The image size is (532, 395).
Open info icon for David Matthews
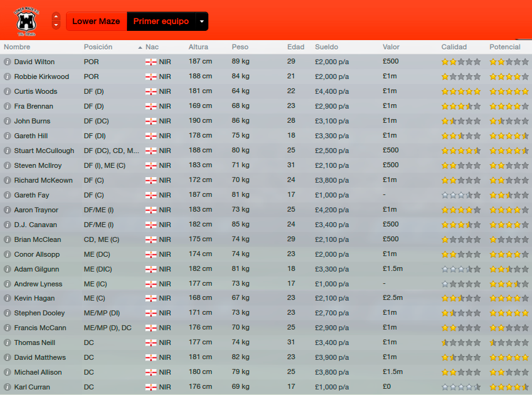click(x=7, y=357)
